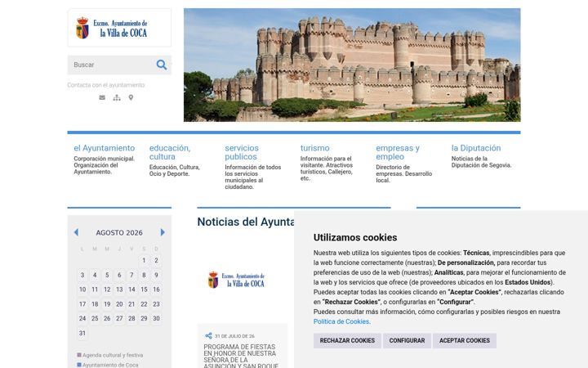Select day 24 in calendar
This screenshot has width=588, height=368.
point(82,318)
